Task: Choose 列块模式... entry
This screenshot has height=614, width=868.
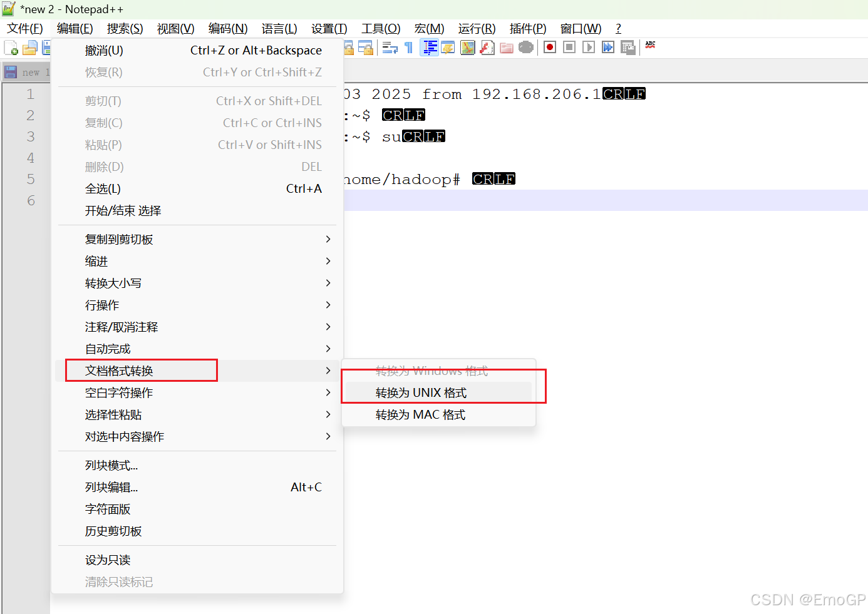Action: coord(197,466)
